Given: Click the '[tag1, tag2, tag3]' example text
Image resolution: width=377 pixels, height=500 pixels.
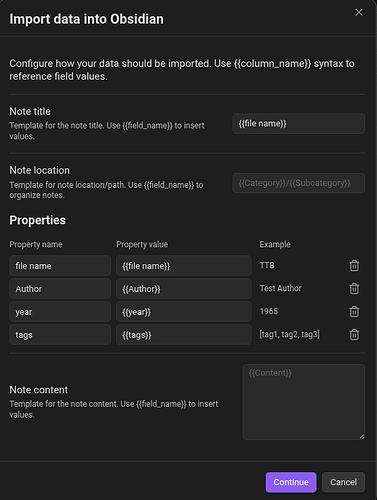Looking at the screenshot, I should pyautogui.click(x=289, y=334).
